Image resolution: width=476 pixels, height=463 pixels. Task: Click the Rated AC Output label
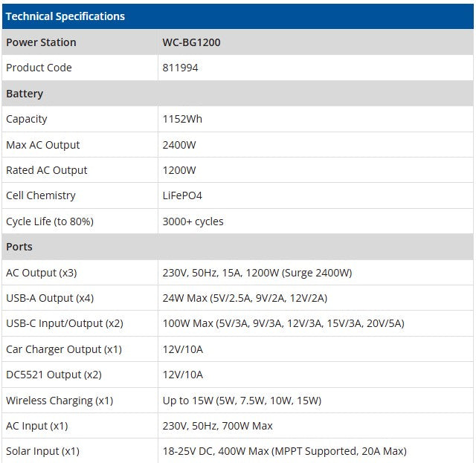(x=46, y=170)
